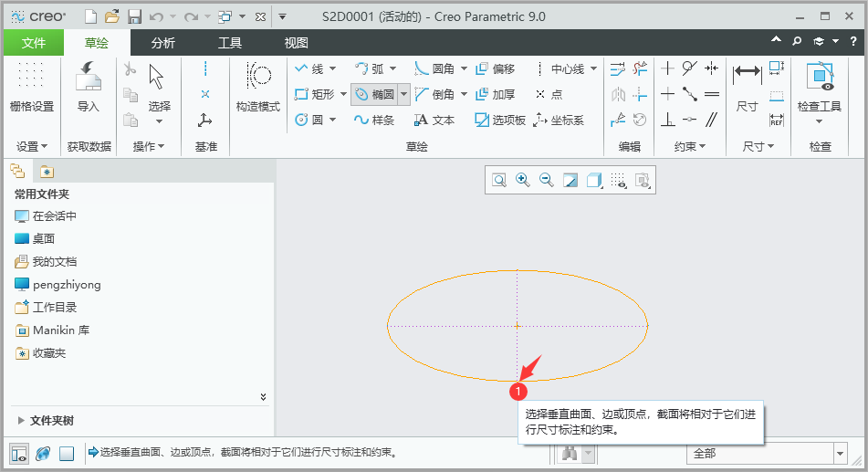The image size is (868, 472).
Task: Open the 设置 group dropdown
Action: click(x=32, y=146)
